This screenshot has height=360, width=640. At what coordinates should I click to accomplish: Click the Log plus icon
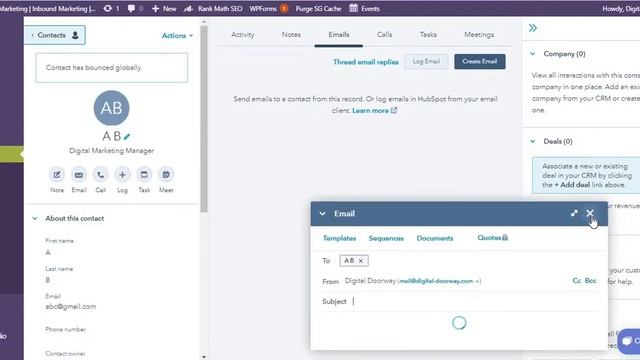[x=122, y=175]
